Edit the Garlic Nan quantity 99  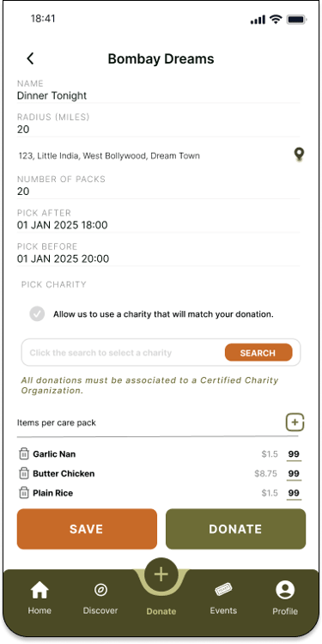point(294,454)
